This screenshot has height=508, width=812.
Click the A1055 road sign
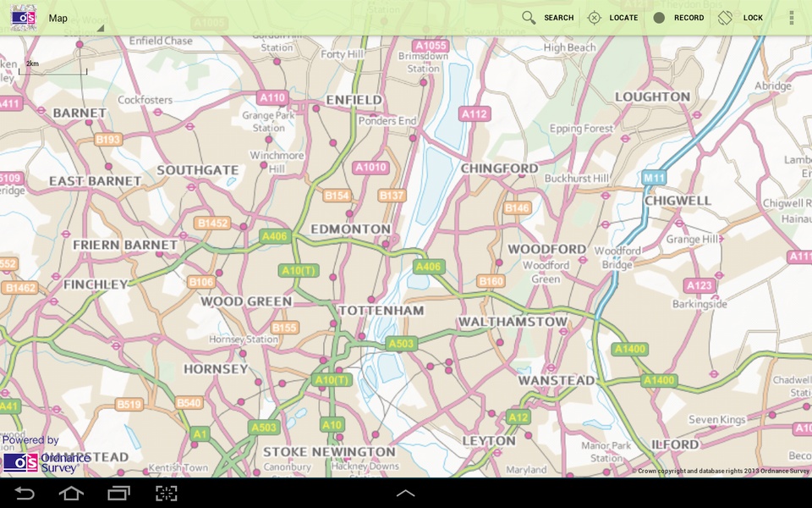click(431, 46)
